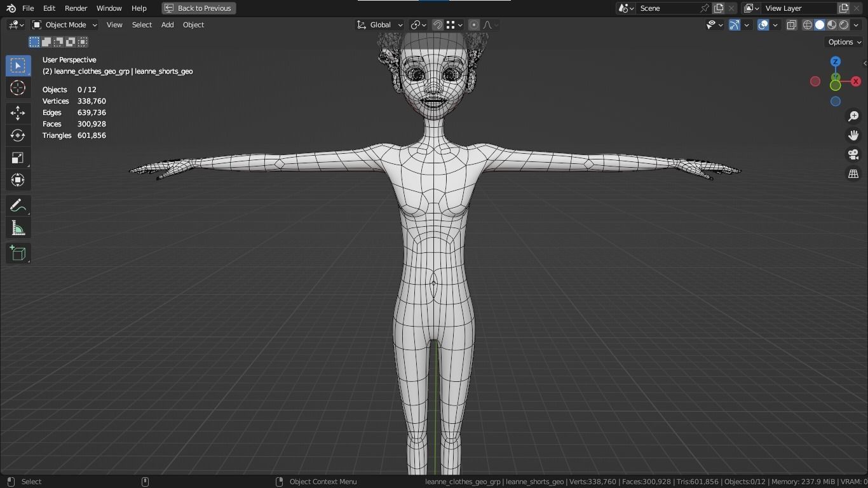868x488 pixels.
Task: Click the negative Z blue gizmo circle
Action: coord(836,101)
